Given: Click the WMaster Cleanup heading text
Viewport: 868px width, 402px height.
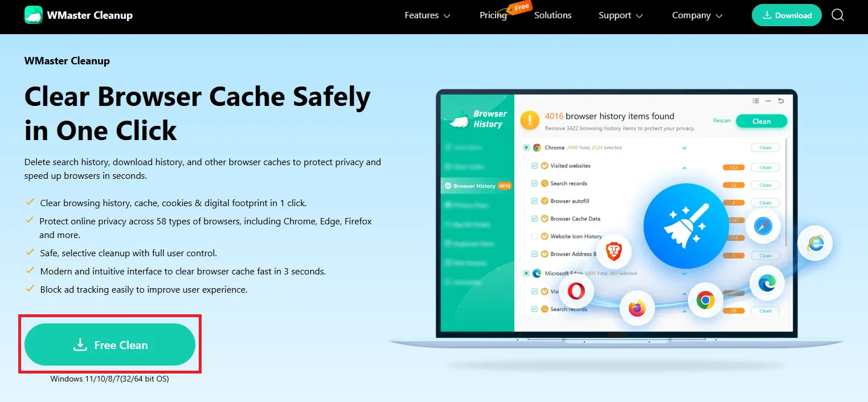Looking at the screenshot, I should pyautogui.click(x=67, y=61).
